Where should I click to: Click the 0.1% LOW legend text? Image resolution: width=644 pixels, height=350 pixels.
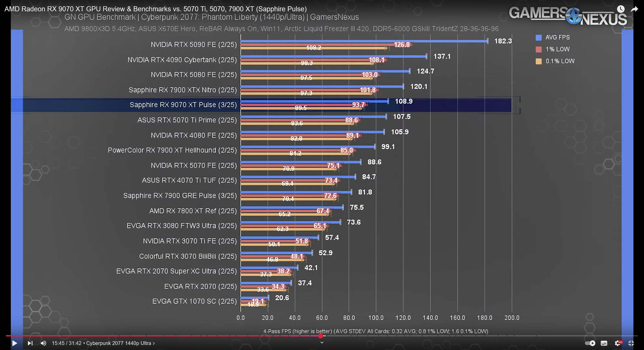(x=560, y=61)
